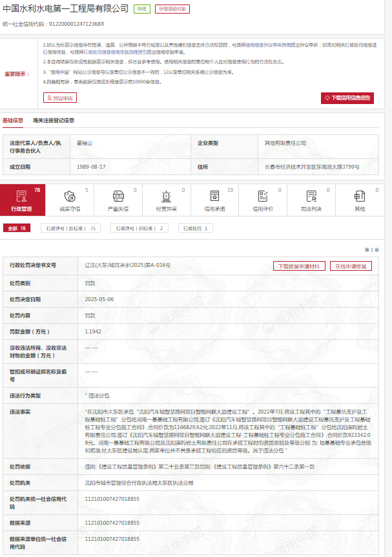Select the 诚实守信 shield icon
This screenshot has width=392, height=557.
70,196
